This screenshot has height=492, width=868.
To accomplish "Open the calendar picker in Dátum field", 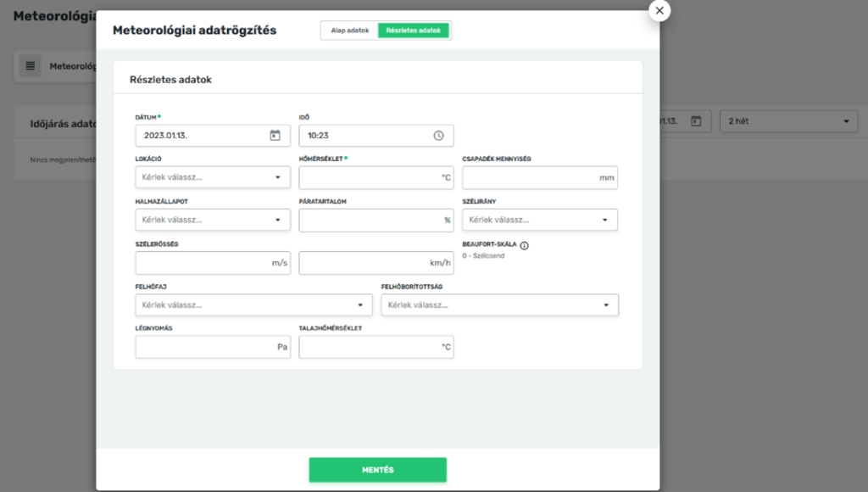I will (x=275, y=136).
